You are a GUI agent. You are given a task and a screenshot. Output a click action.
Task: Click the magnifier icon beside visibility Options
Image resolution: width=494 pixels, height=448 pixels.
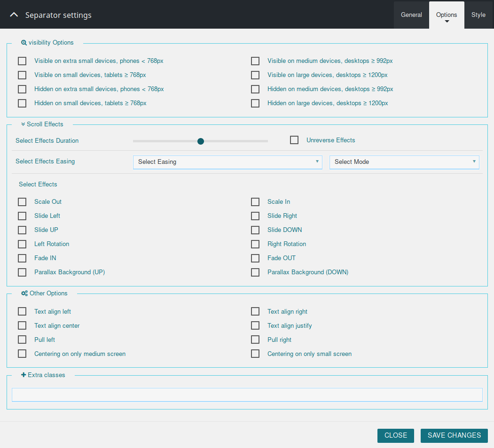(24, 42)
